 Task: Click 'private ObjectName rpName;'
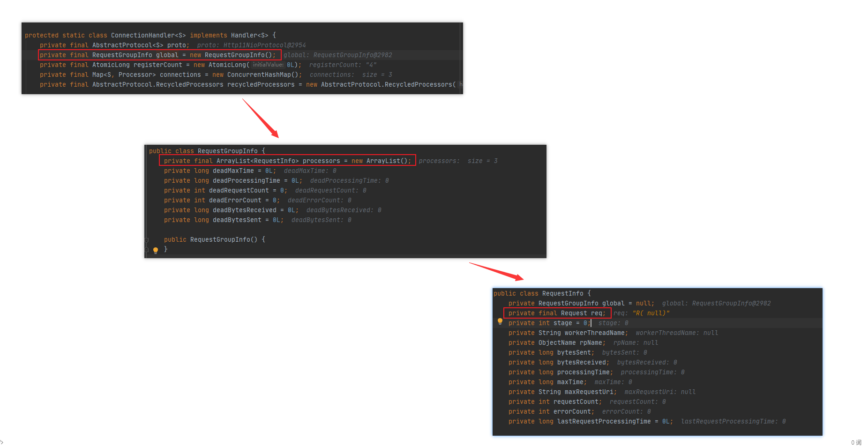(x=557, y=342)
